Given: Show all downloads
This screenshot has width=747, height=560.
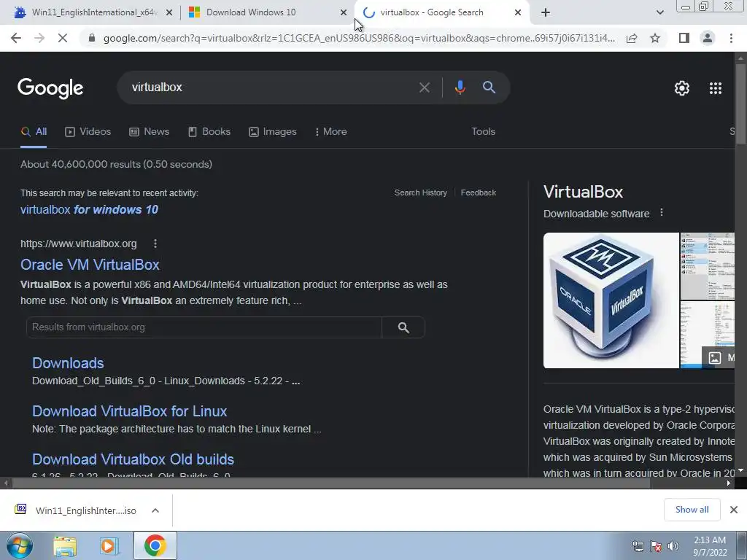Looking at the screenshot, I should tap(692, 510).
